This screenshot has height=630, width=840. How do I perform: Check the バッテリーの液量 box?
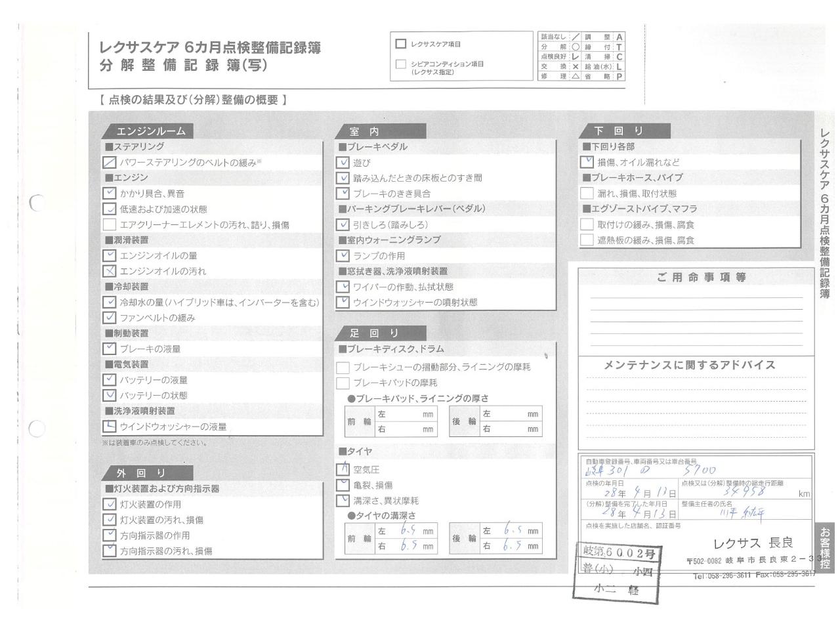(110, 380)
